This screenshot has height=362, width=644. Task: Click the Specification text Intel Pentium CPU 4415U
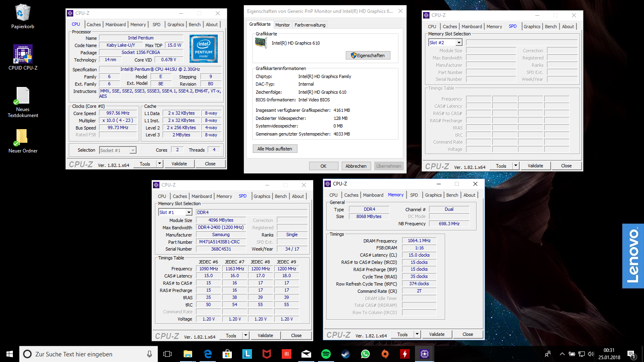tap(160, 69)
